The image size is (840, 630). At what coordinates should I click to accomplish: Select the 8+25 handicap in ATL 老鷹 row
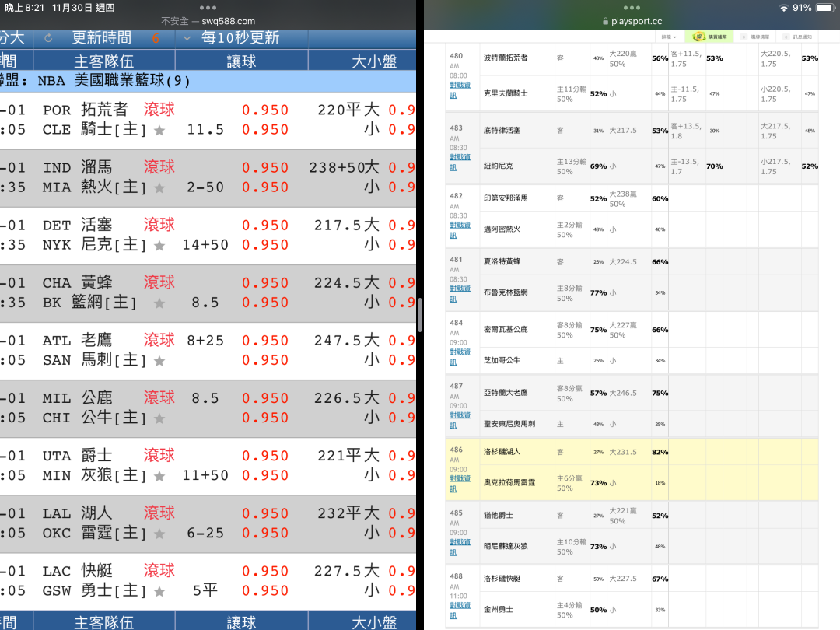[205, 341]
